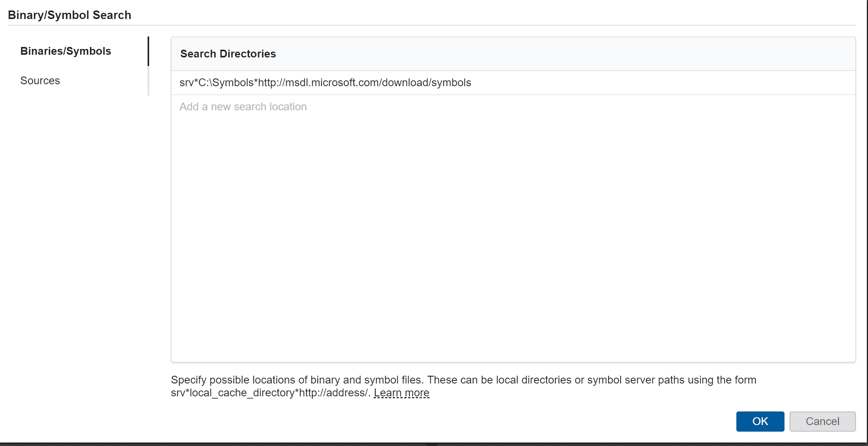The width and height of the screenshot is (868, 446).
Task: Click the description text about symbol server paths
Action: (x=463, y=380)
